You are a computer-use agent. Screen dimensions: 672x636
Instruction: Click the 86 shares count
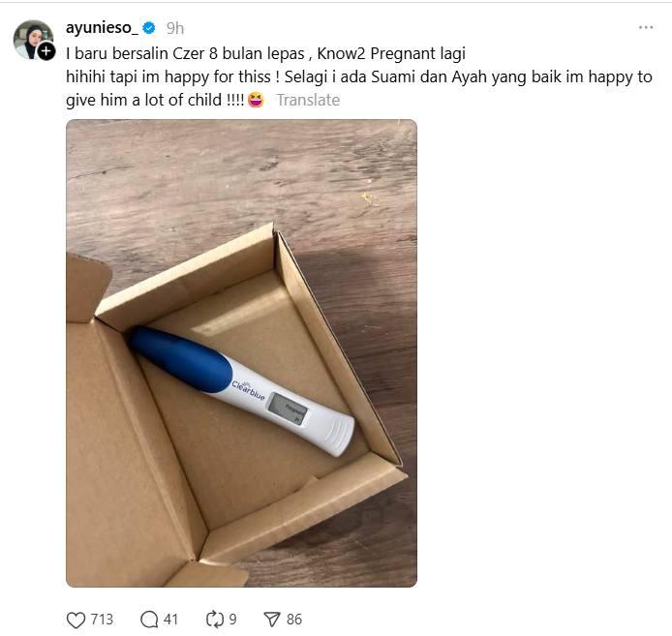[x=294, y=620]
